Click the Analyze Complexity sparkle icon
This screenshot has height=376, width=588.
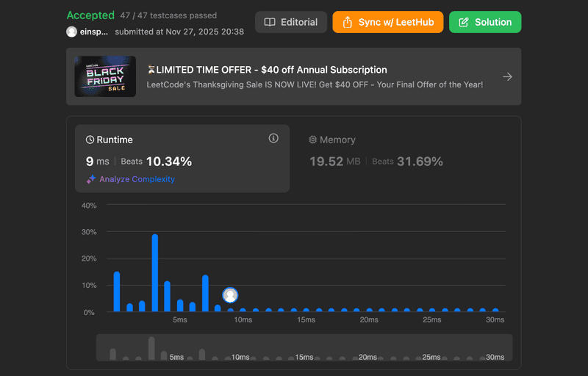(x=91, y=179)
